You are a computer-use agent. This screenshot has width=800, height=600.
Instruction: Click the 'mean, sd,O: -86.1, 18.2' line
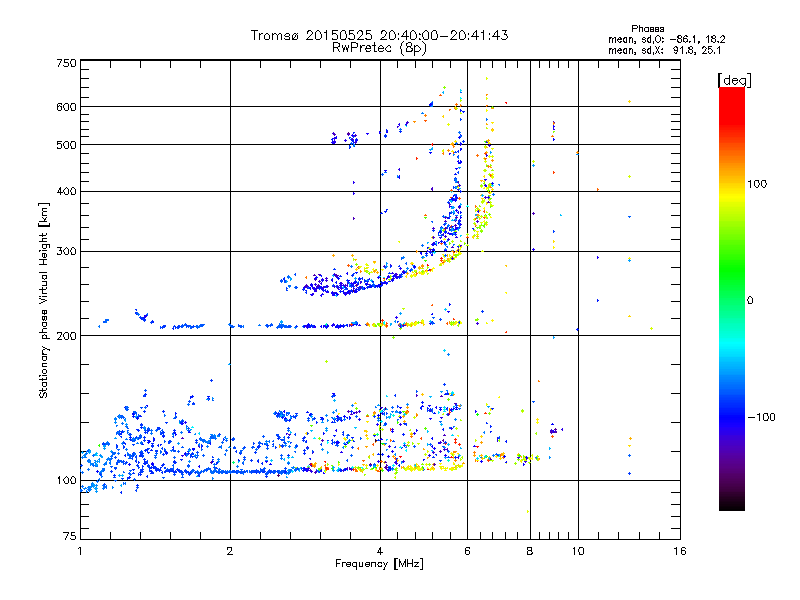point(666,39)
